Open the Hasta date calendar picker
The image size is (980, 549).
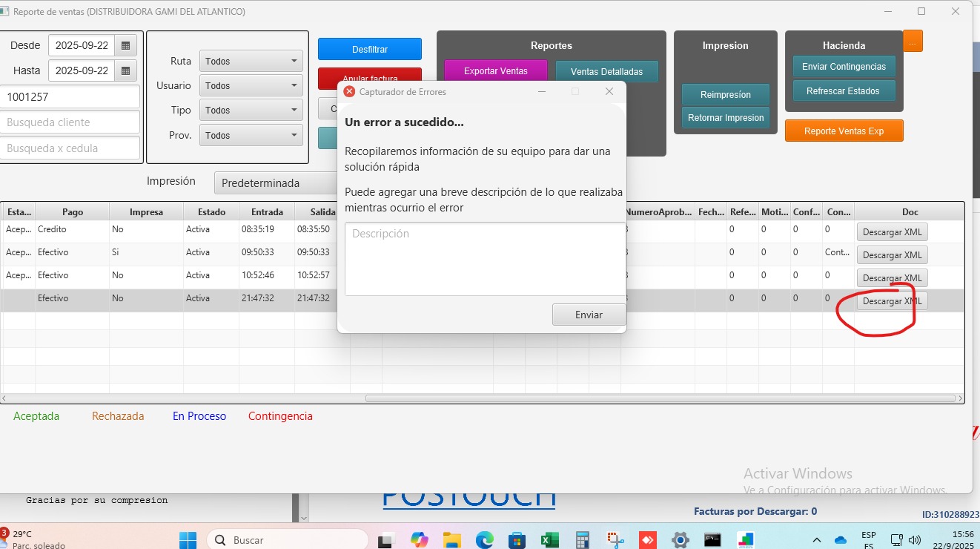point(125,71)
